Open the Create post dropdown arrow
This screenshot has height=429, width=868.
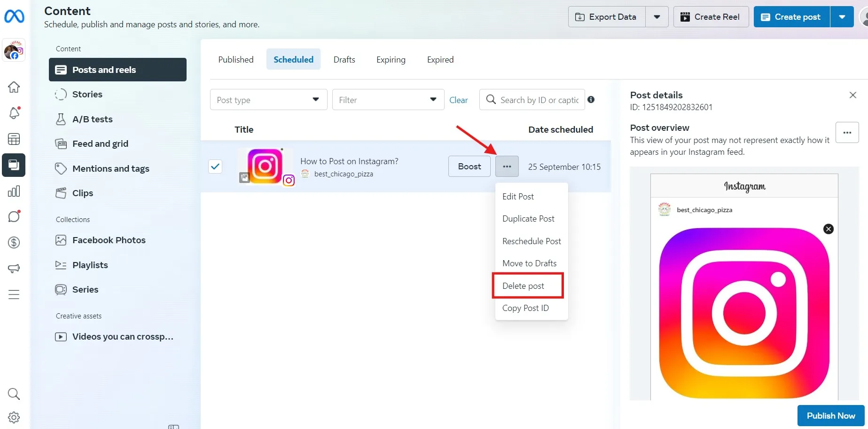point(842,17)
